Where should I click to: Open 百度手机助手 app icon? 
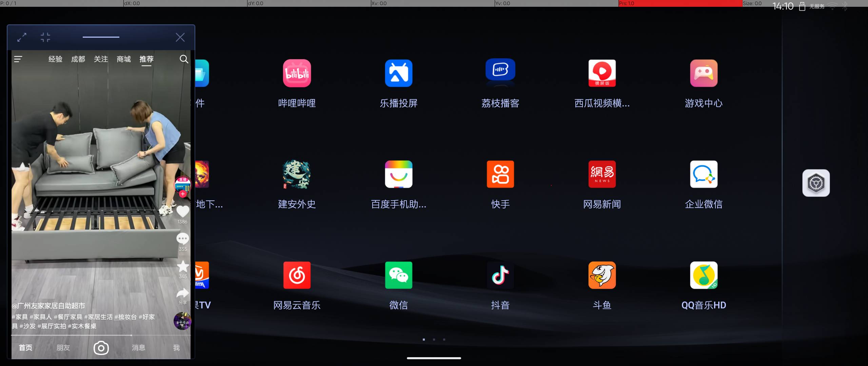[398, 174]
